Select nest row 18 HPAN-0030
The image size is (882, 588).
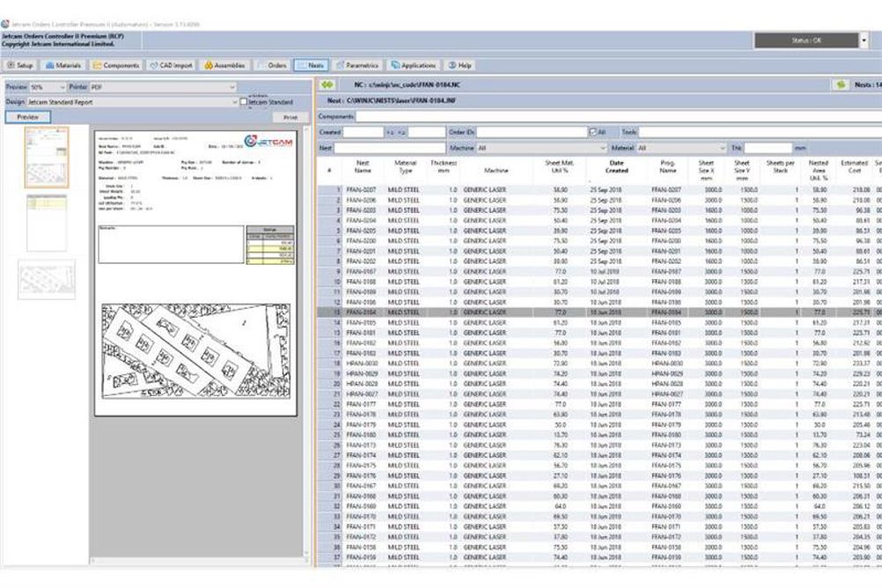[599, 364]
